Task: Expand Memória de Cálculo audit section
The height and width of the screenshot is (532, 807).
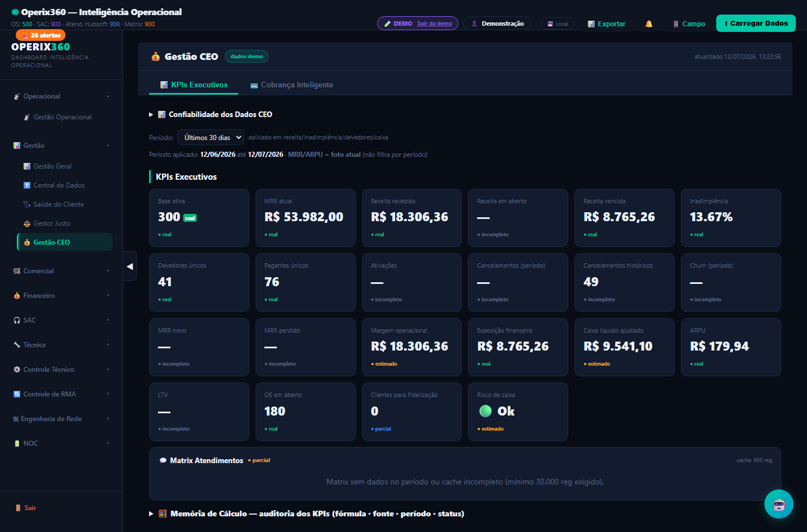Action: (x=307, y=514)
